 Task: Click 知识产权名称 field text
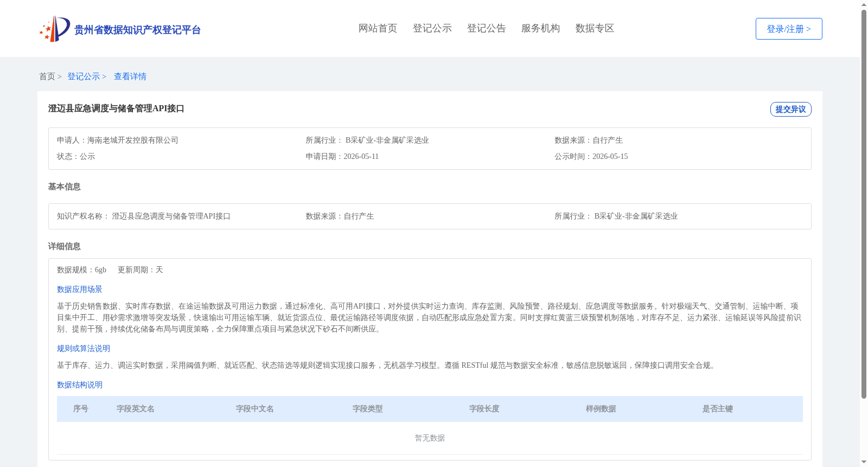click(144, 216)
